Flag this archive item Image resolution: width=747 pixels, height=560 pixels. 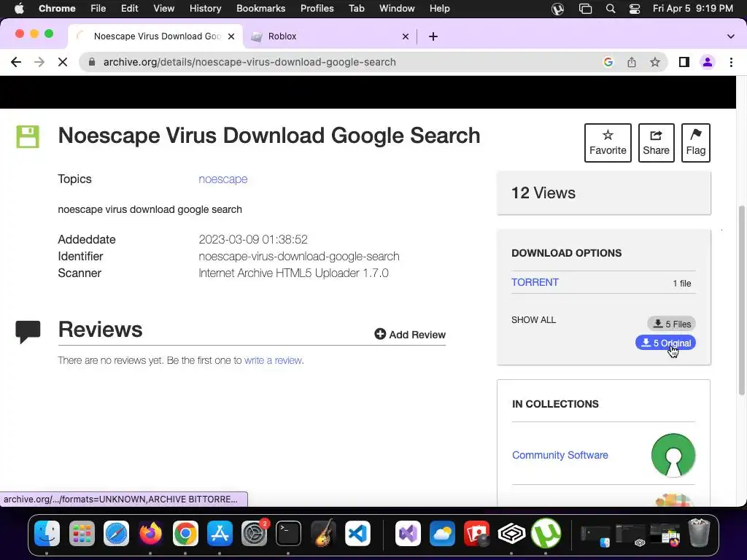click(x=695, y=143)
